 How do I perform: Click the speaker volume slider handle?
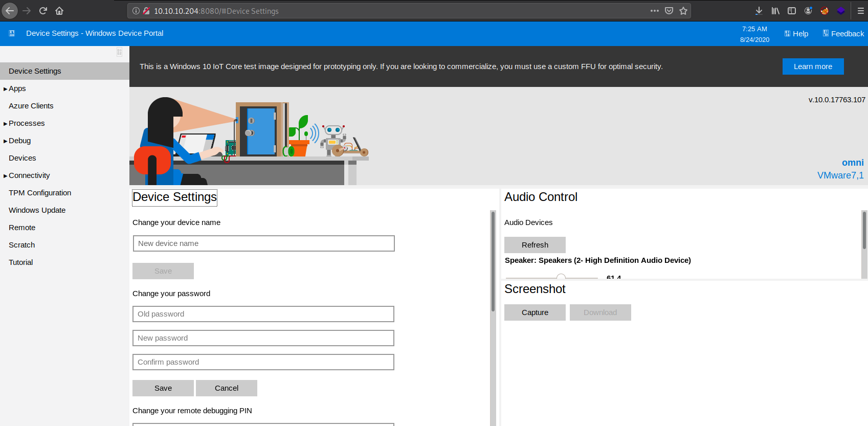coord(561,277)
